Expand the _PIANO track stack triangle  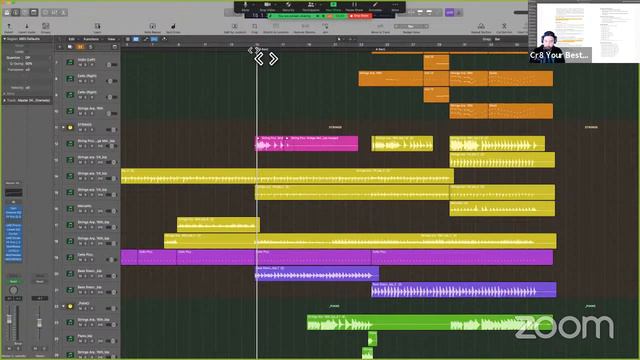(x=63, y=306)
